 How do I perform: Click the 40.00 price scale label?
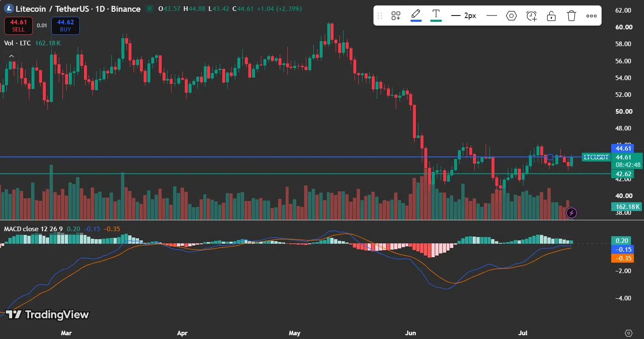623,196
